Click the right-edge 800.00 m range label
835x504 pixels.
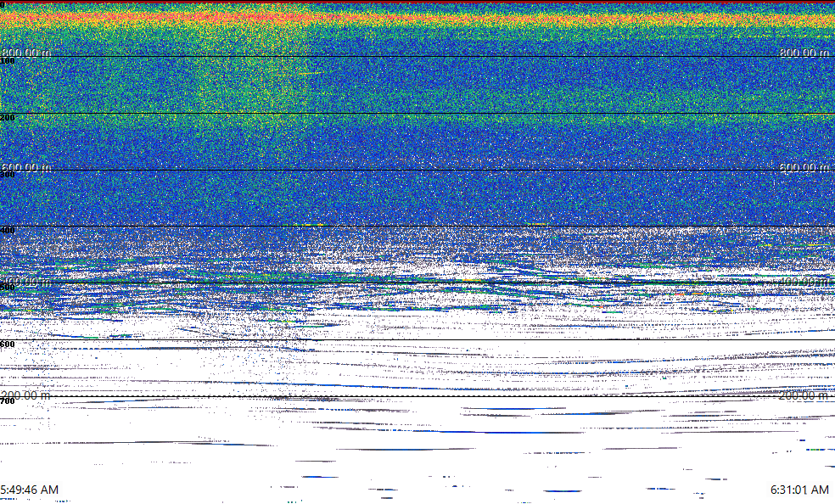804,53
